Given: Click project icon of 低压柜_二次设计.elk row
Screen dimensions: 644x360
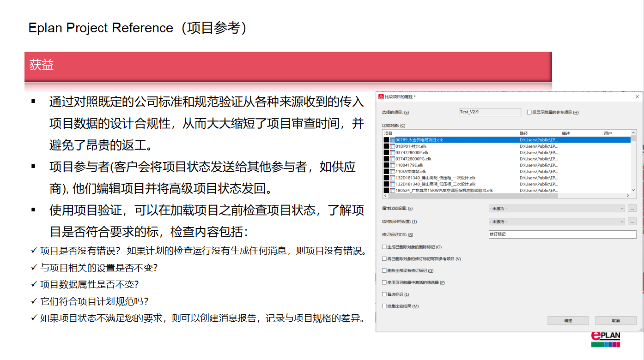Looking at the screenshot, I should coord(392,184).
